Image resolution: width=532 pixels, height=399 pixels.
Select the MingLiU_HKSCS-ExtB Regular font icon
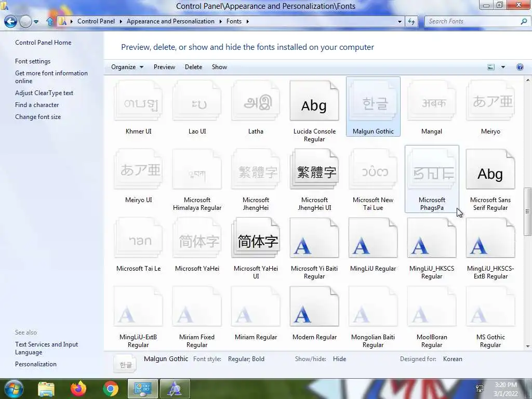(x=490, y=238)
